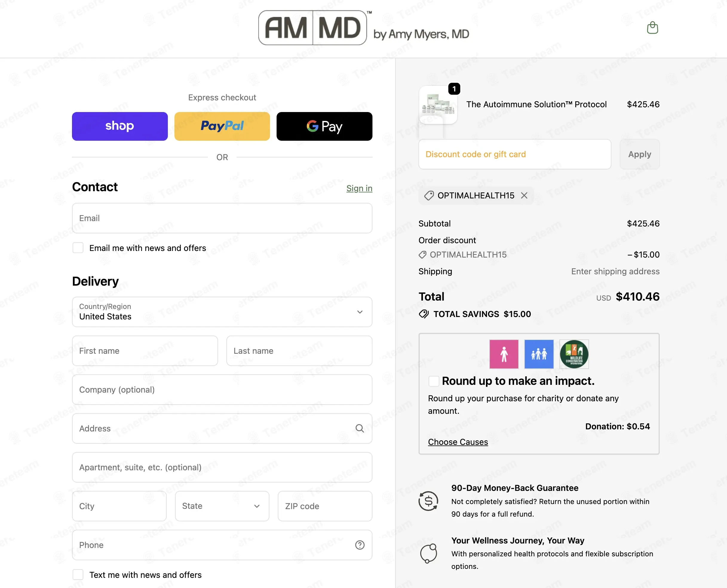727x588 pixels.
Task: Check out using Google Pay
Action: [324, 126]
